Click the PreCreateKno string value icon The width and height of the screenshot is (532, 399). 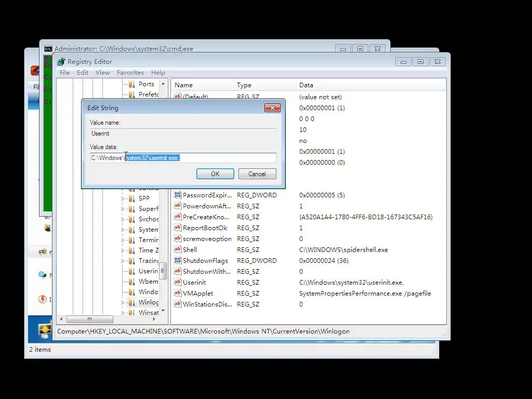[x=178, y=217]
